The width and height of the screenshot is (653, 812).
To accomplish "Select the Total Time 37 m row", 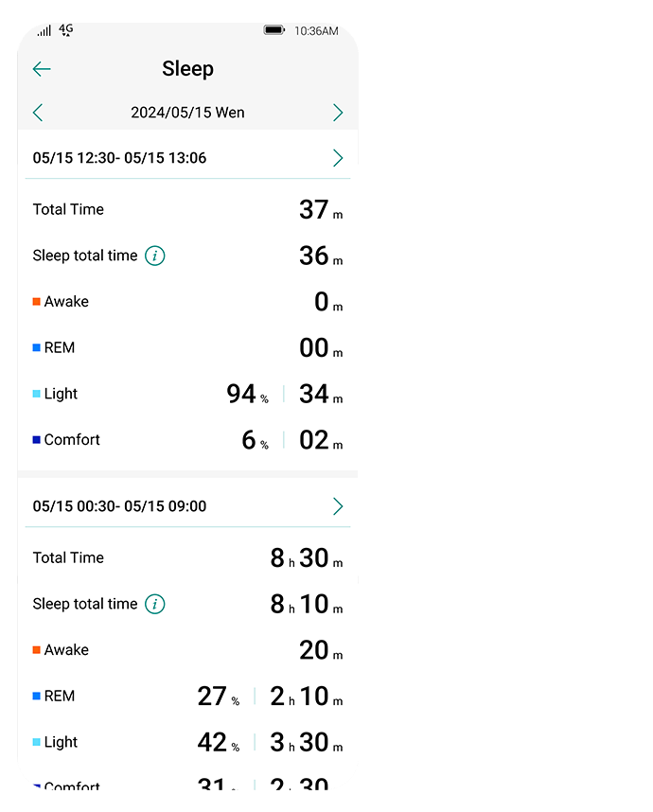I will pyautogui.click(x=187, y=209).
